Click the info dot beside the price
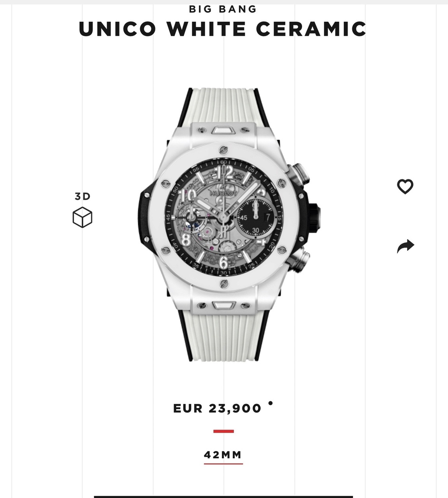This screenshot has width=448, height=498. 271,403
